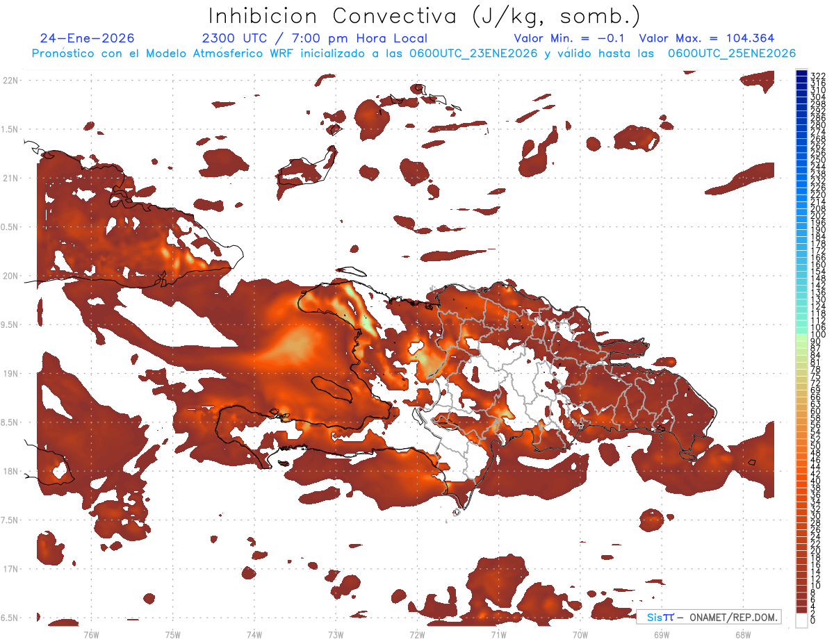Click the '21N' latitude label
This screenshot has width=834, height=644.
10,178
